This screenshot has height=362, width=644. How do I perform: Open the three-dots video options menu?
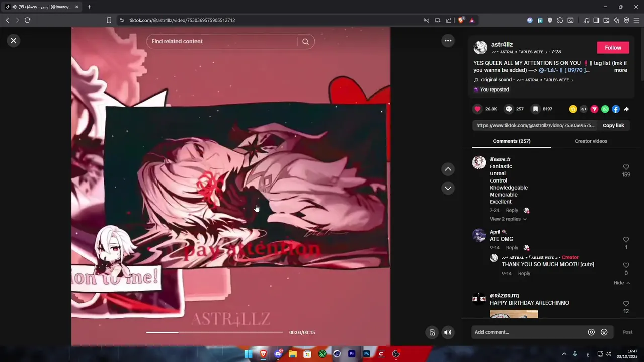(x=448, y=41)
